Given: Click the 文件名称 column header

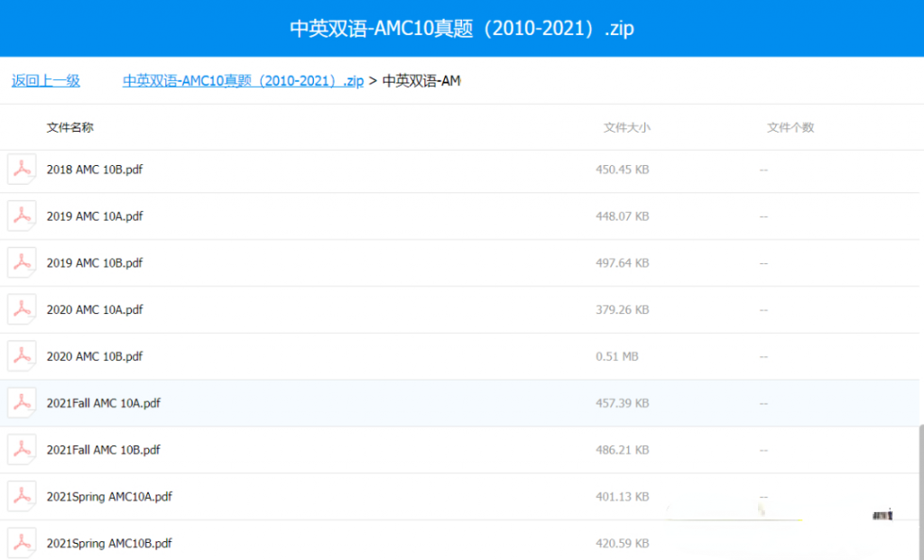Looking at the screenshot, I should (x=70, y=127).
